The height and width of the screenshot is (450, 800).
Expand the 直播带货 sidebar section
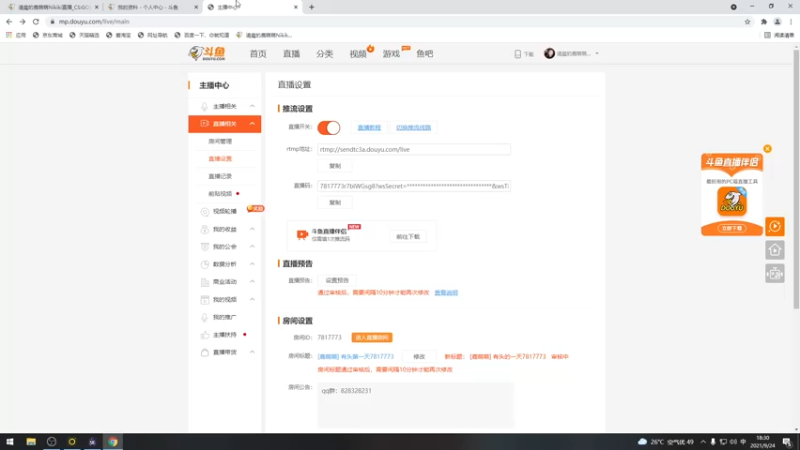click(252, 352)
